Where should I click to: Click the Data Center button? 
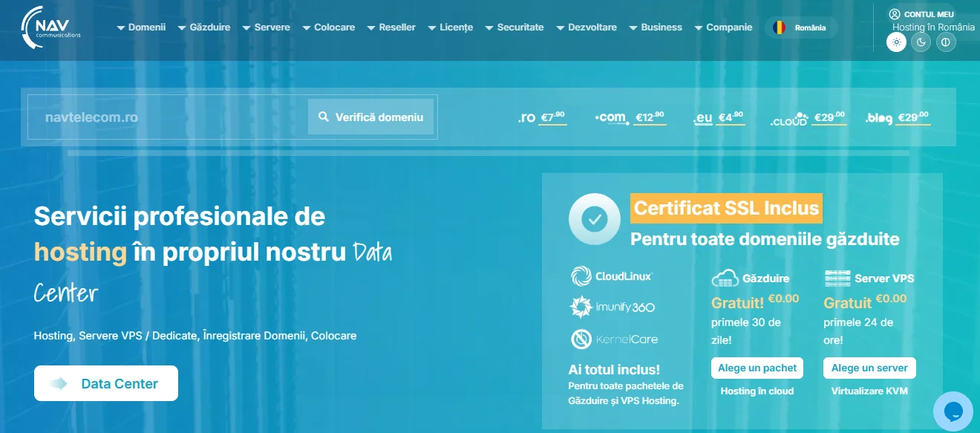[x=106, y=383]
